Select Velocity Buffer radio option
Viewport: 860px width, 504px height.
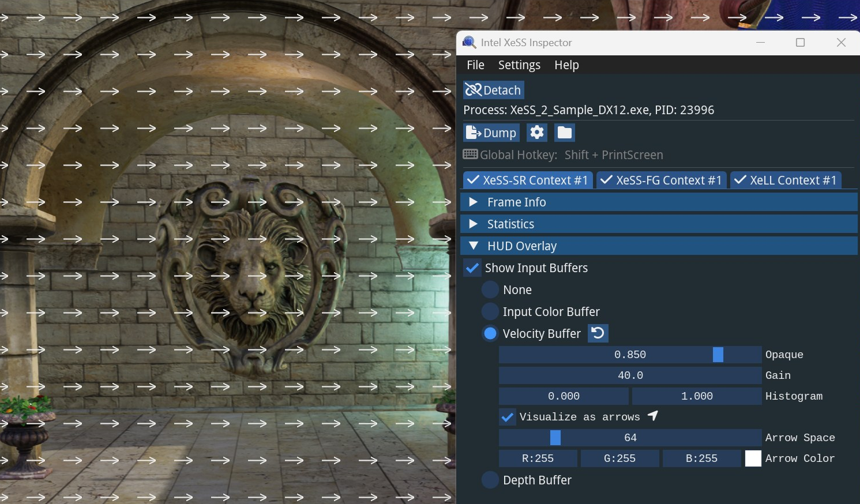point(490,333)
